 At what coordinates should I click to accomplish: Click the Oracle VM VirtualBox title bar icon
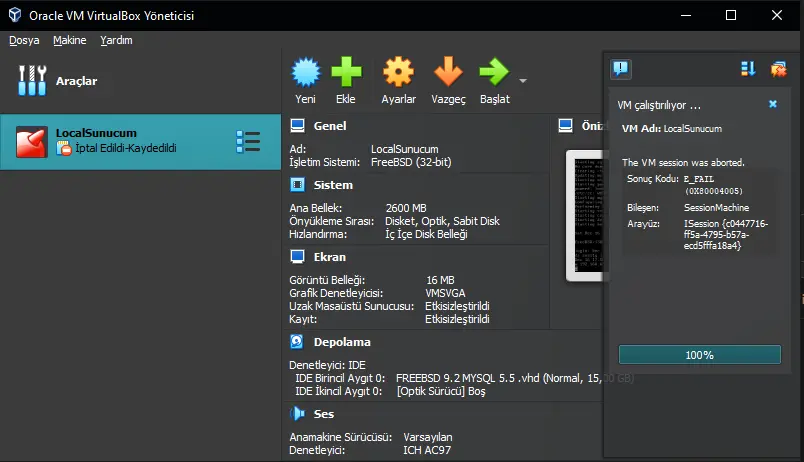tap(15, 15)
